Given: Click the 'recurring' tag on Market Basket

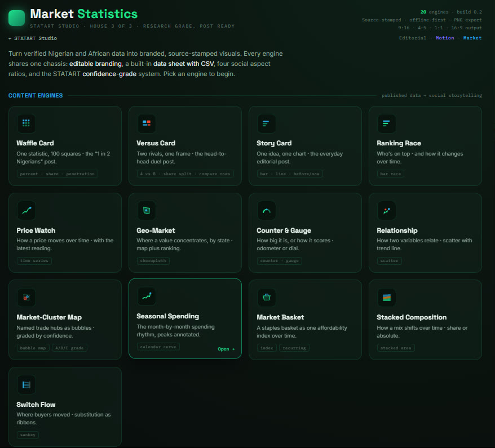Looking at the screenshot, I should (x=294, y=348).
